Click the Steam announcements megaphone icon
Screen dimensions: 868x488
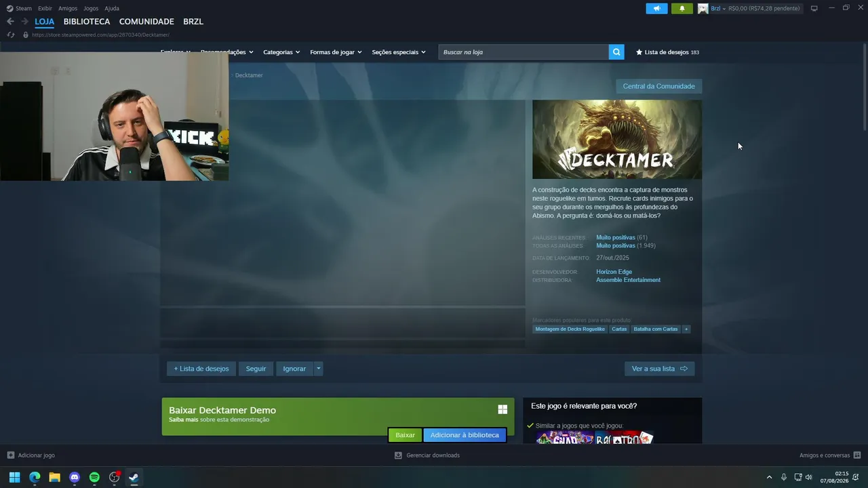(656, 8)
